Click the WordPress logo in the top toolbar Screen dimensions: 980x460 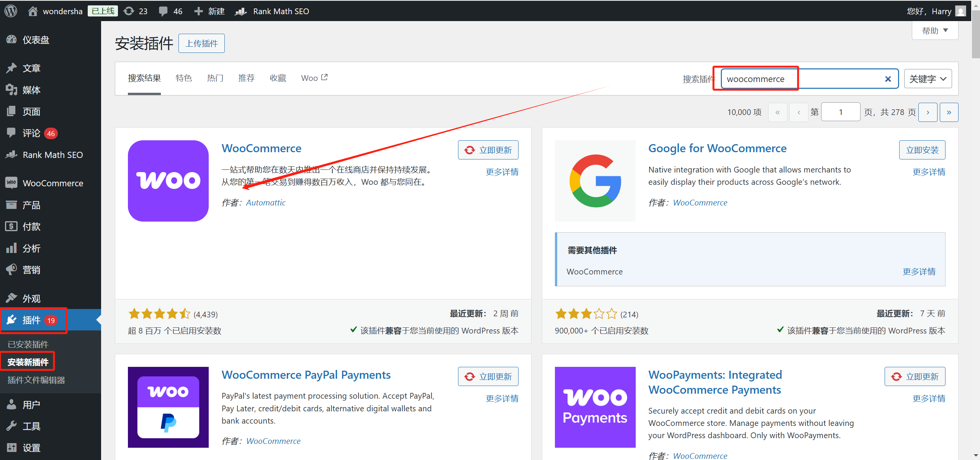(x=10, y=11)
